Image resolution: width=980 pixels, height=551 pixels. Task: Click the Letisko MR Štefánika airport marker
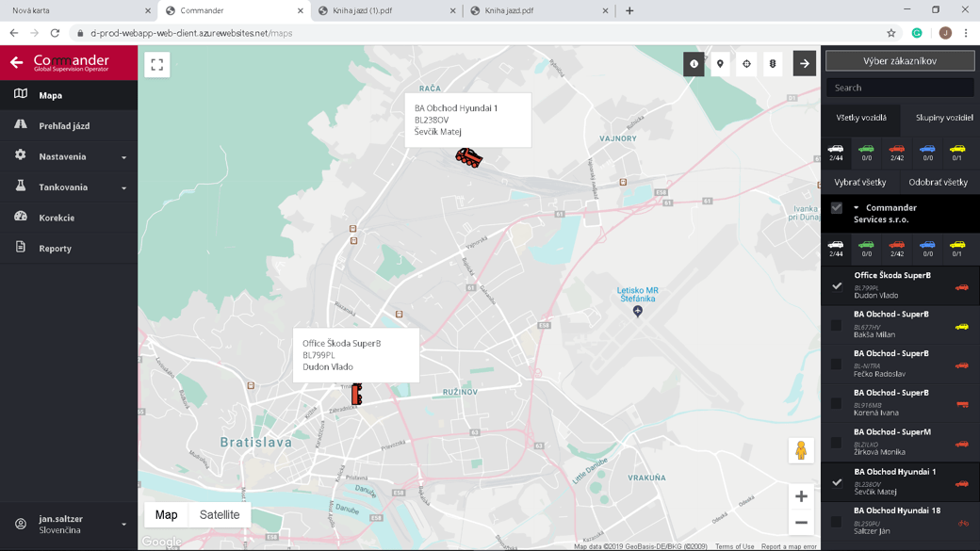coord(638,311)
